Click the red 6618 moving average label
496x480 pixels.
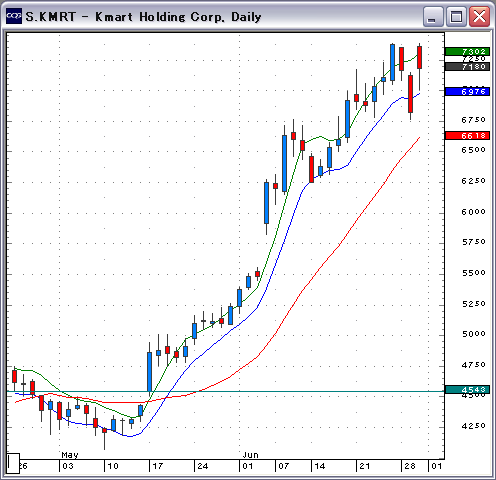click(x=467, y=136)
